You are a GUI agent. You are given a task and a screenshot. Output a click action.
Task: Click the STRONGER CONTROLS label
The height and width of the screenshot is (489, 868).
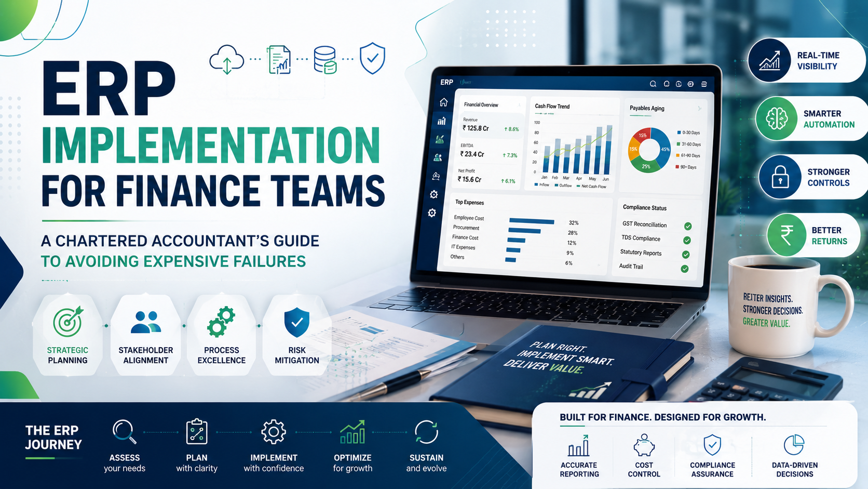(829, 177)
